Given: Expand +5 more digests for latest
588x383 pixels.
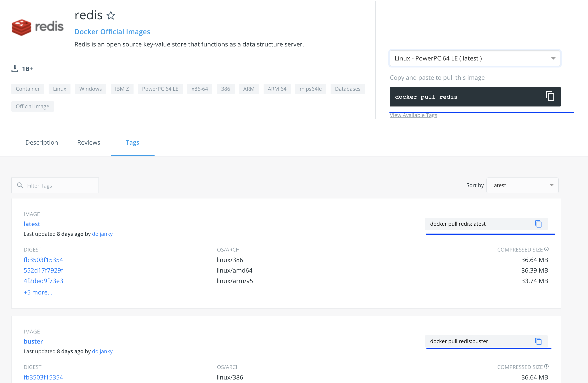Looking at the screenshot, I should tap(38, 292).
